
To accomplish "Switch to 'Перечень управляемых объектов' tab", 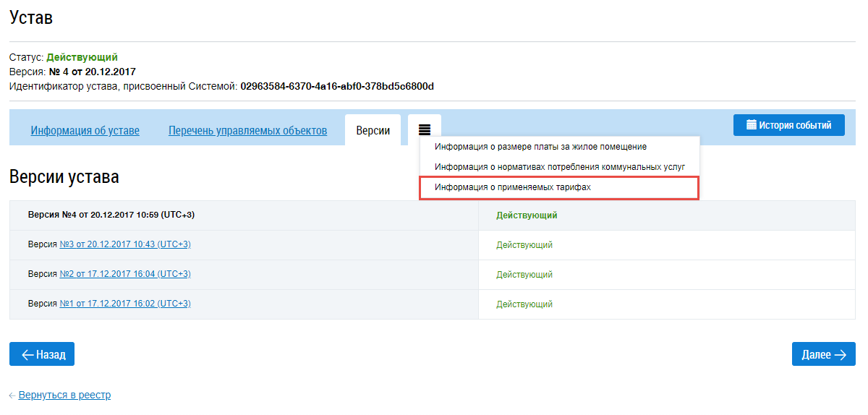I will click(248, 131).
